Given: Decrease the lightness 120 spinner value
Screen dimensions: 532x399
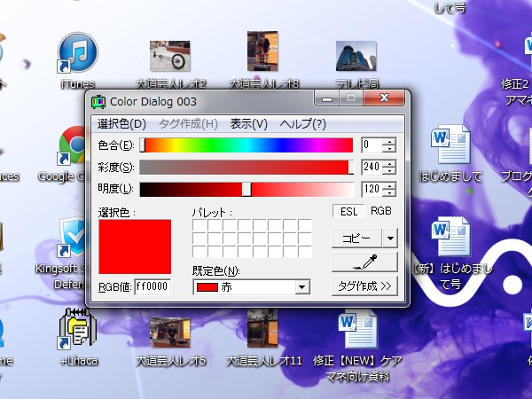Looking at the screenshot, I should click(389, 192).
